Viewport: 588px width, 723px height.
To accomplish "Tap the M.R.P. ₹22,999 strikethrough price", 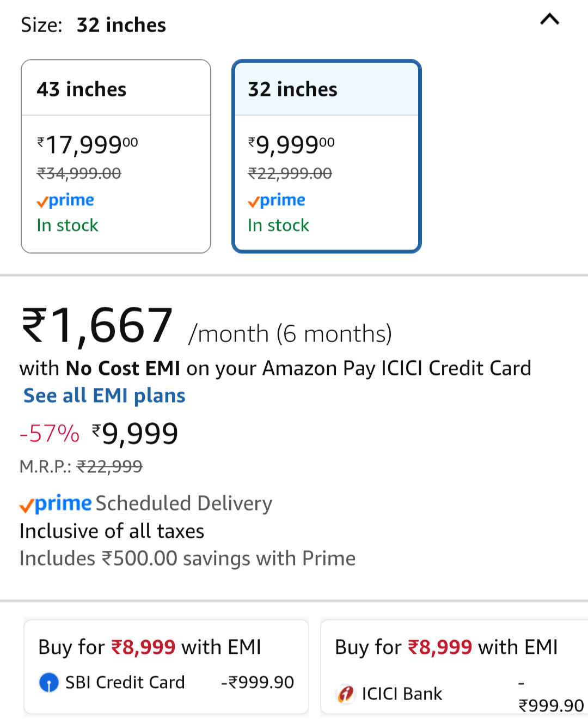I will point(81,466).
